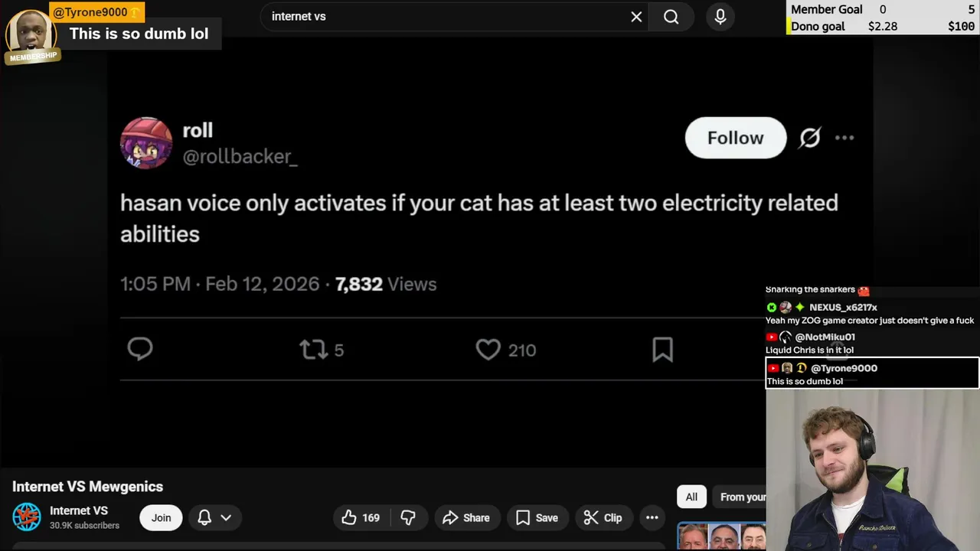Like the tweet with the heart icon
Viewport: 980px width, 551px height.
point(488,350)
